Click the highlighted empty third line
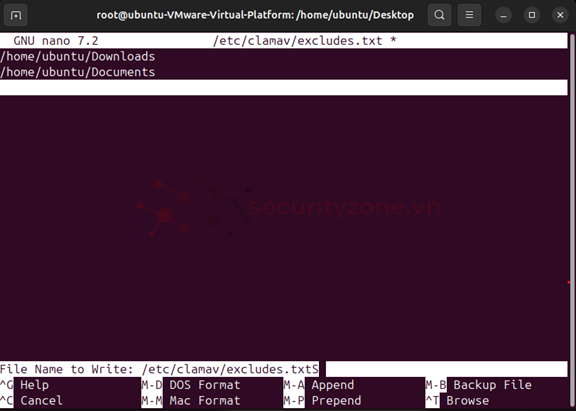The height and width of the screenshot is (411, 576). pos(284,88)
